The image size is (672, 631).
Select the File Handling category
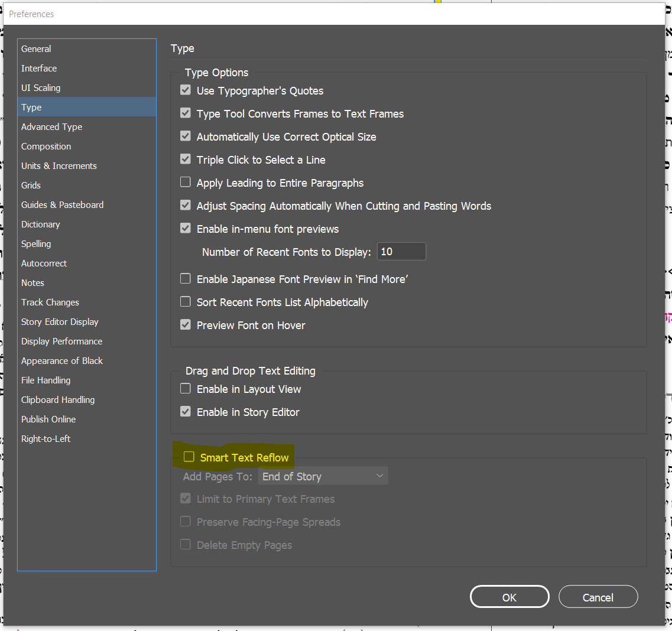(x=46, y=380)
